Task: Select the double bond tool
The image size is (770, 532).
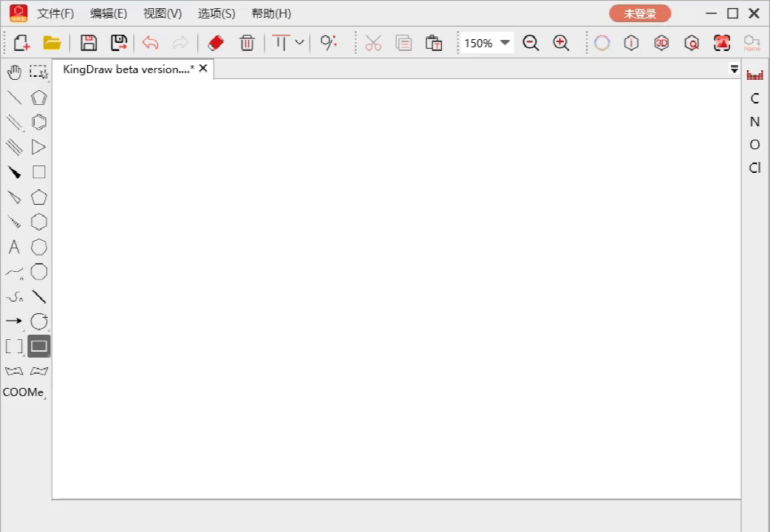Action: (x=14, y=123)
